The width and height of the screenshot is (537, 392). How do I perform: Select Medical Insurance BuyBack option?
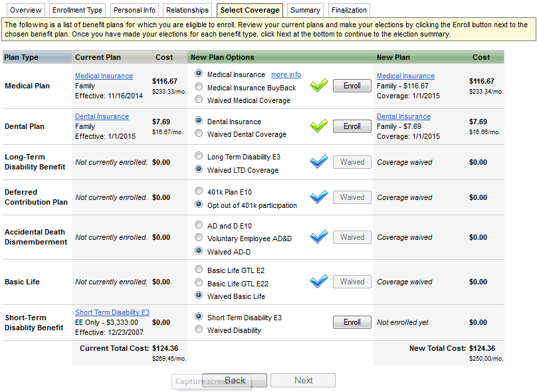tap(199, 88)
